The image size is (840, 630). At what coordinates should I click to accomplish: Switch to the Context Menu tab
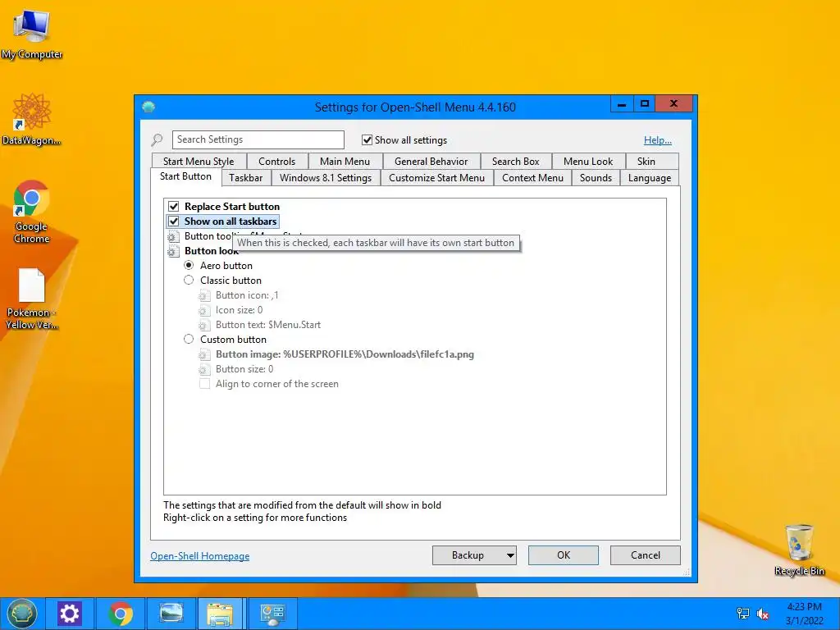coord(532,178)
